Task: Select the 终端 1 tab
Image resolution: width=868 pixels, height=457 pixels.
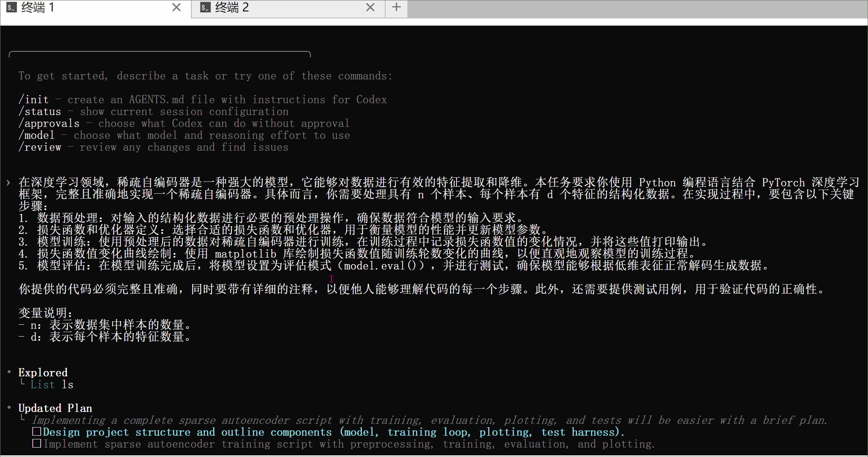Action: pos(38,7)
